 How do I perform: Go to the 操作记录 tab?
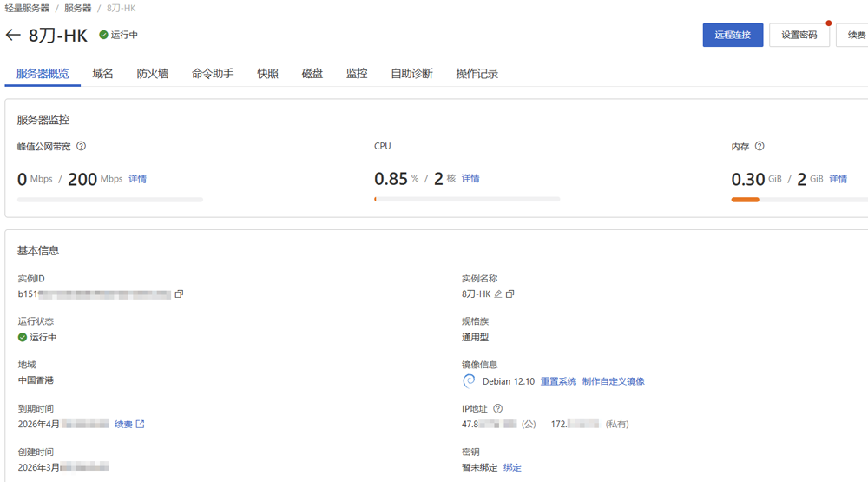pyautogui.click(x=477, y=74)
